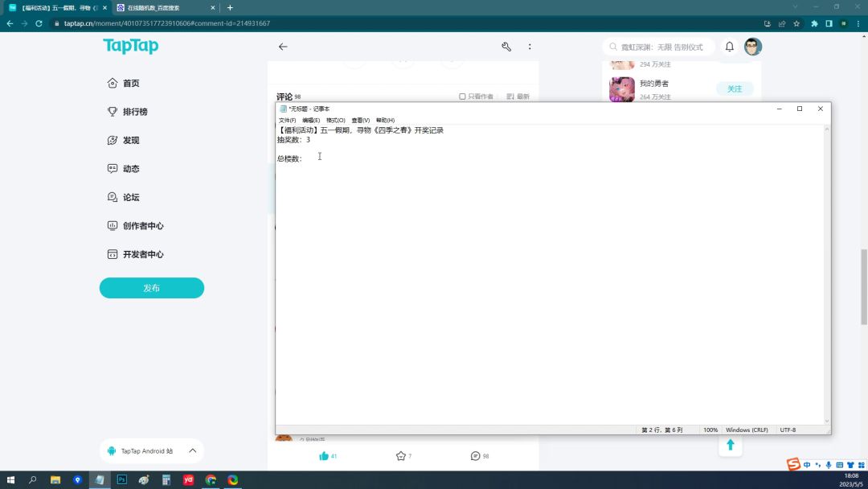
Task: Open comments via speech bubble icon
Action: (476, 456)
